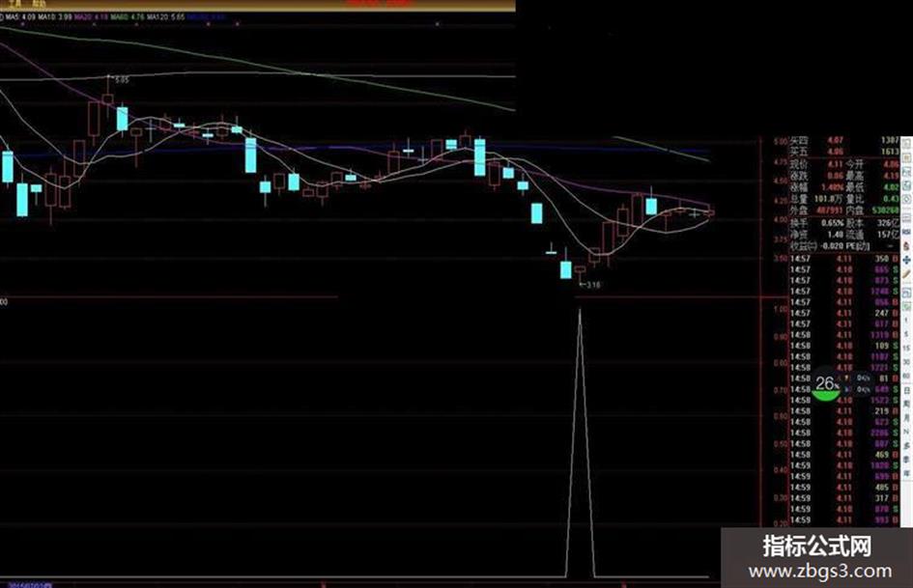The image size is (913, 588).
Task: Click the 14:58 tick with volume 219
Action: click(x=844, y=411)
